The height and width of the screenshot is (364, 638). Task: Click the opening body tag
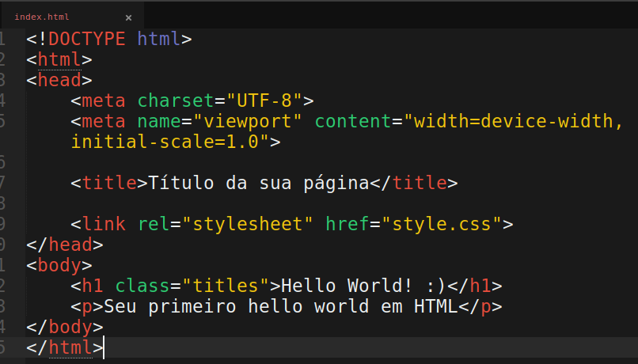pos(59,265)
